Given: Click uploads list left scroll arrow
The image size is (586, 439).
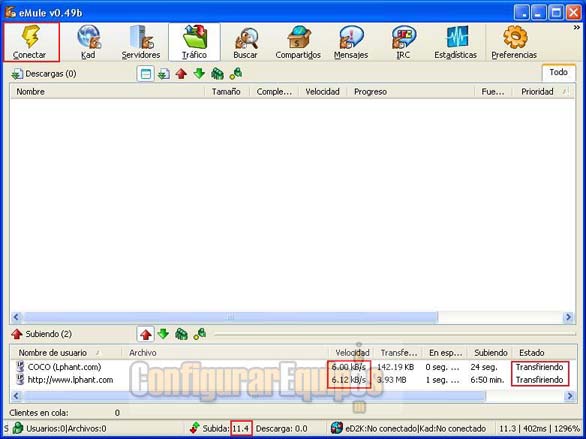Looking at the screenshot, I should point(16,396).
